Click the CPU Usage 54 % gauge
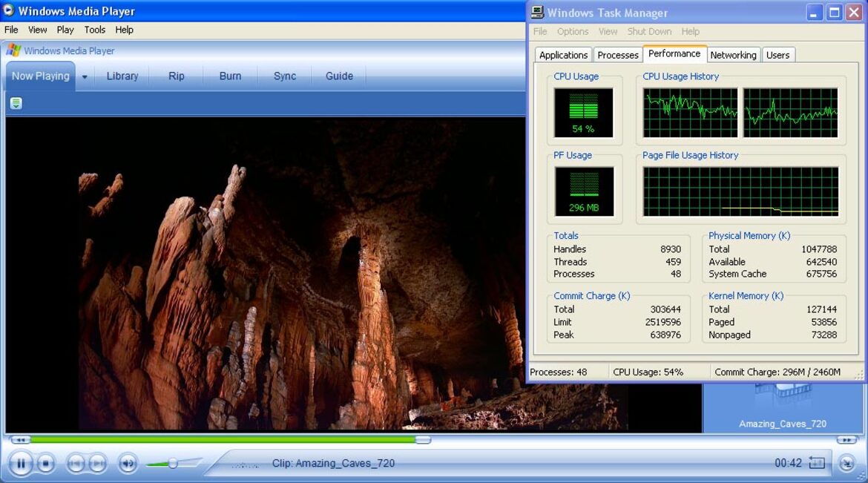The height and width of the screenshot is (483, 868). 583,113
